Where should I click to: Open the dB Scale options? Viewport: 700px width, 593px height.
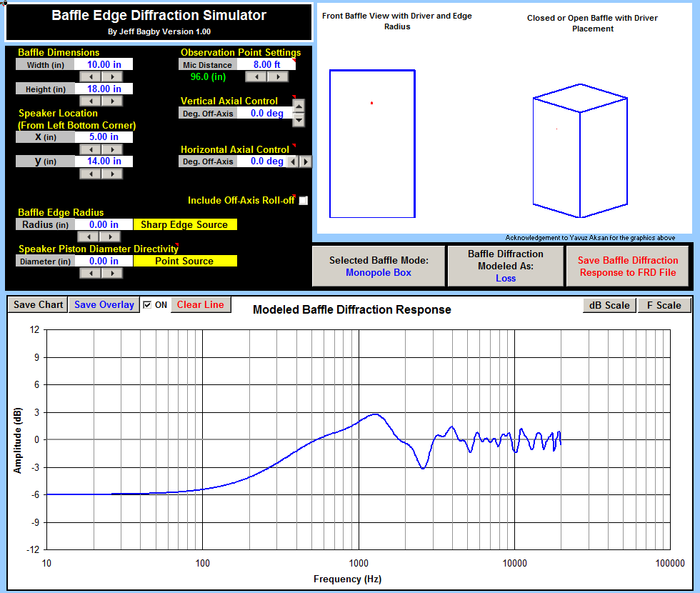608,306
